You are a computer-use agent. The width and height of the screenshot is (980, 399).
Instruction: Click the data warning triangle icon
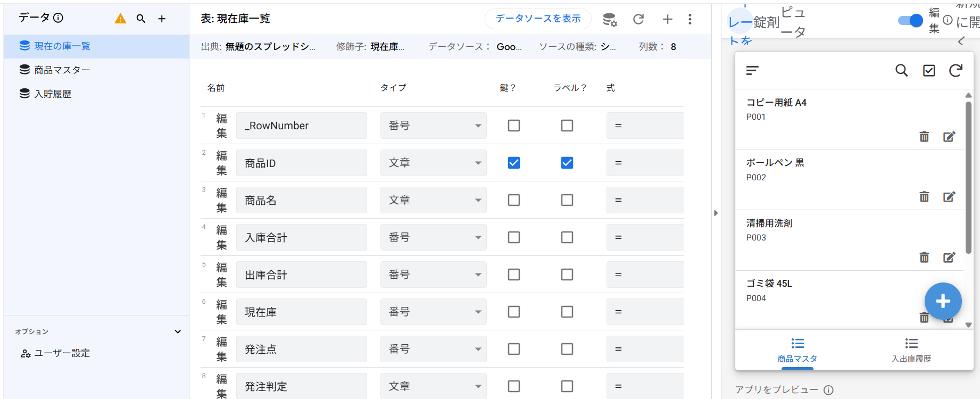121,19
